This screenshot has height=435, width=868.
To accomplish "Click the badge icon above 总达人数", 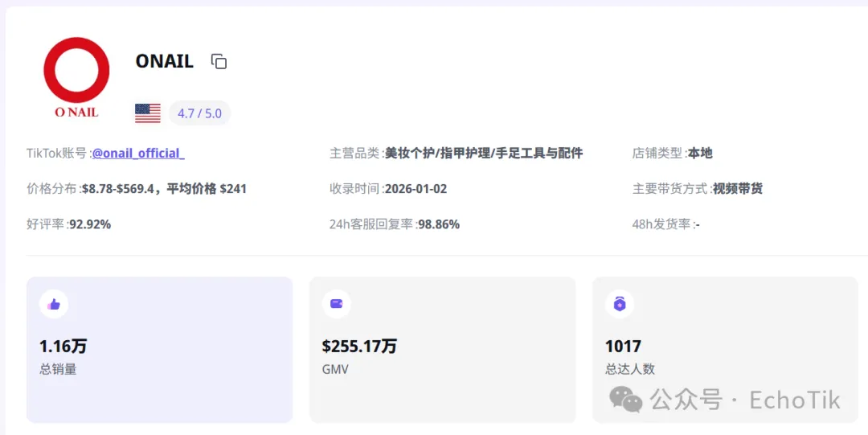I will [620, 304].
